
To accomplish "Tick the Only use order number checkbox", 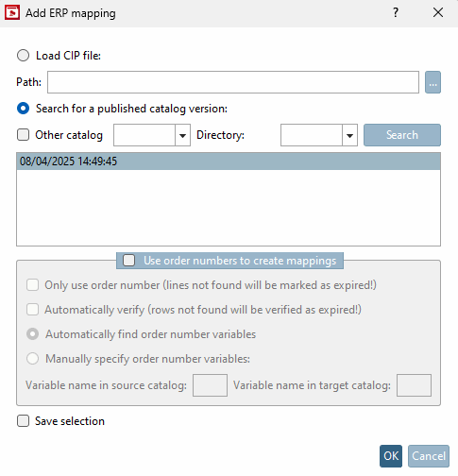I will pos(33,285).
